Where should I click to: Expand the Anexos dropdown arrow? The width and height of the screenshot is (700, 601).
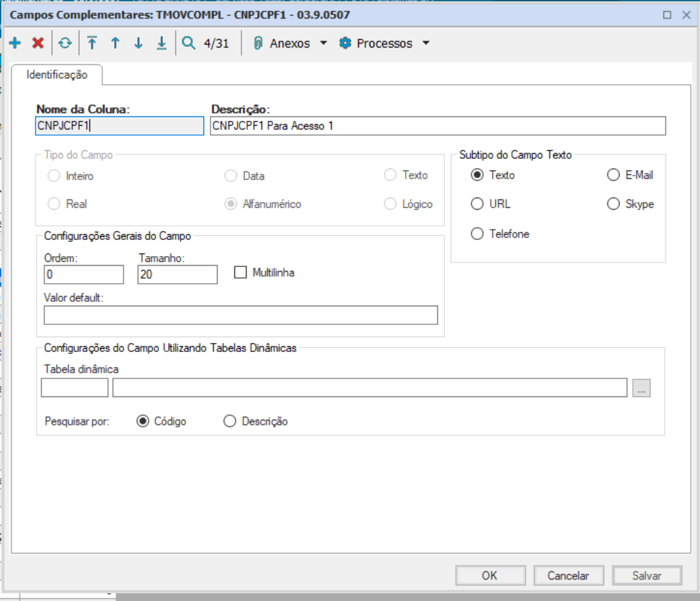pos(323,44)
